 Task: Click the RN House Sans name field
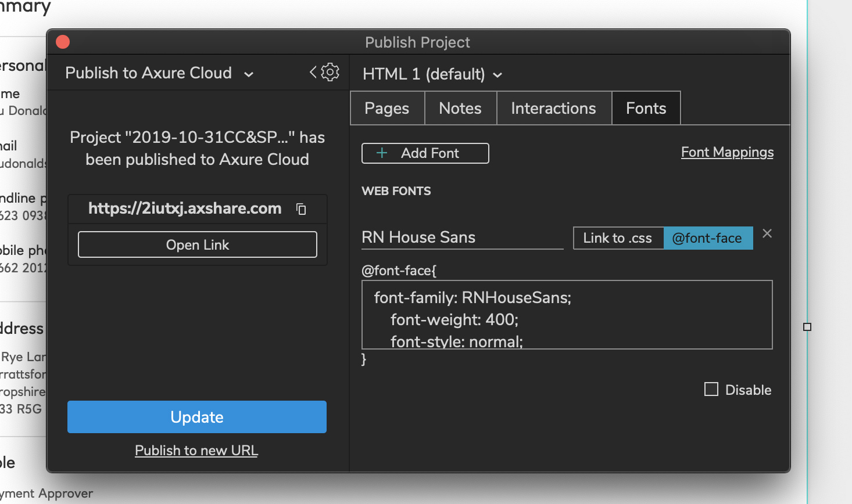pyautogui.click(x=462, y=237)
